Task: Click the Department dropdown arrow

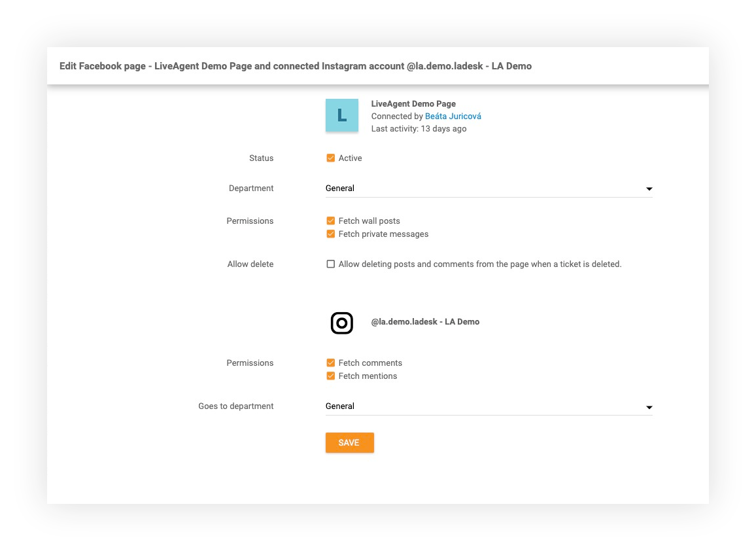Action: point(649,189)
